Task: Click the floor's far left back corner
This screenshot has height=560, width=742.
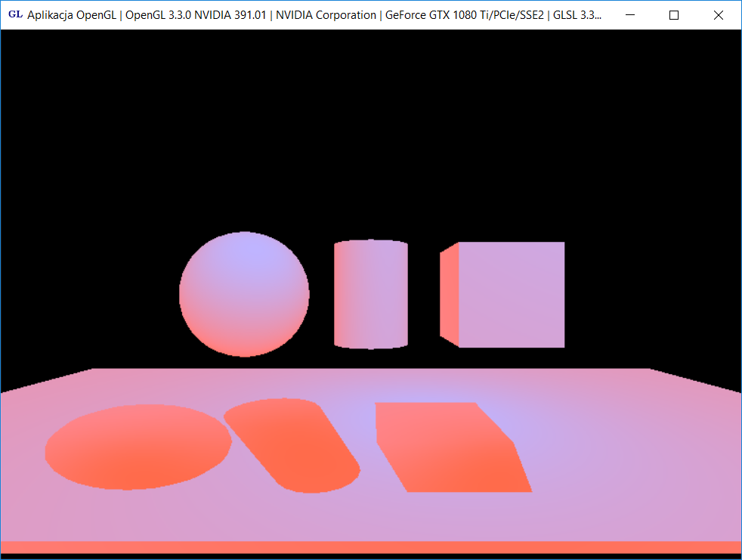Action: pyautogui.click(x=94, y=370)
